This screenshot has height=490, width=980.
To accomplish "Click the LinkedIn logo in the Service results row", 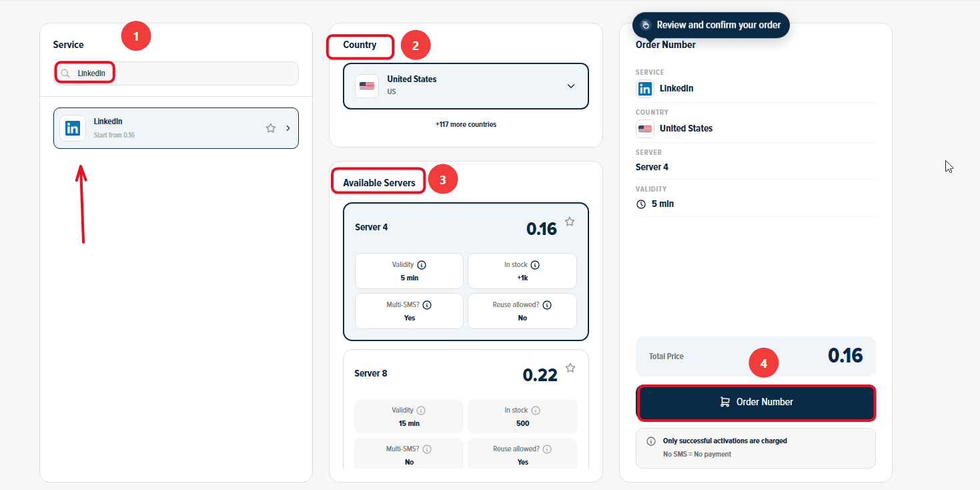I will (73, 128).
